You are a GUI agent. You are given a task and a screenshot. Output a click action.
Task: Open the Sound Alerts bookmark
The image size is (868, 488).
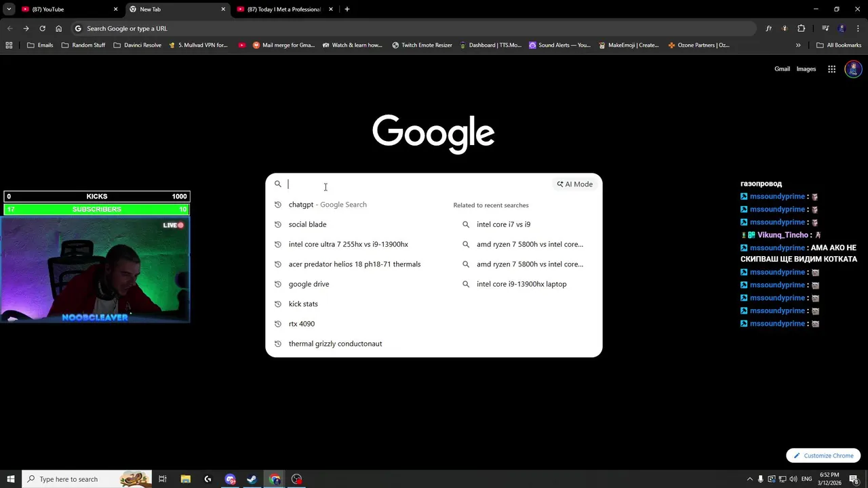[559, 45]
